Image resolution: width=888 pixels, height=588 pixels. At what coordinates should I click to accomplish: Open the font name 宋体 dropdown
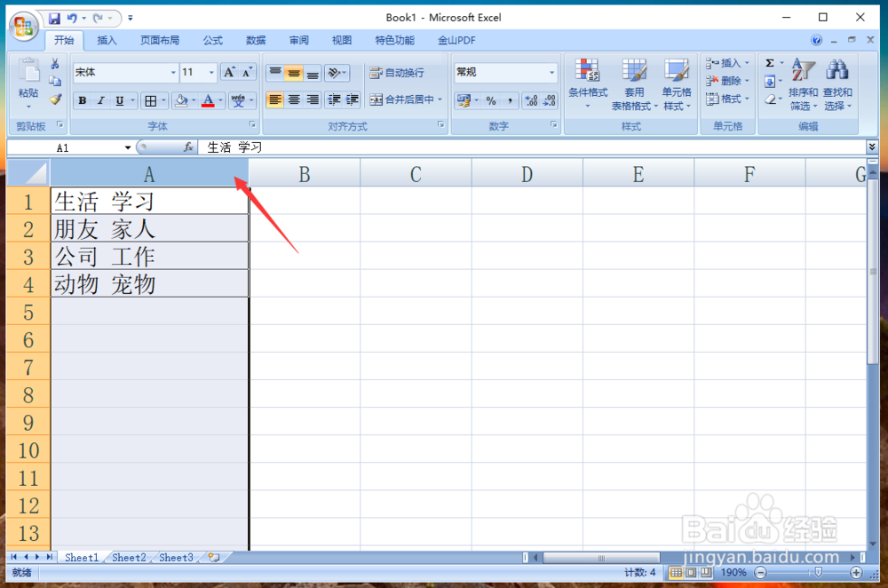173,73
